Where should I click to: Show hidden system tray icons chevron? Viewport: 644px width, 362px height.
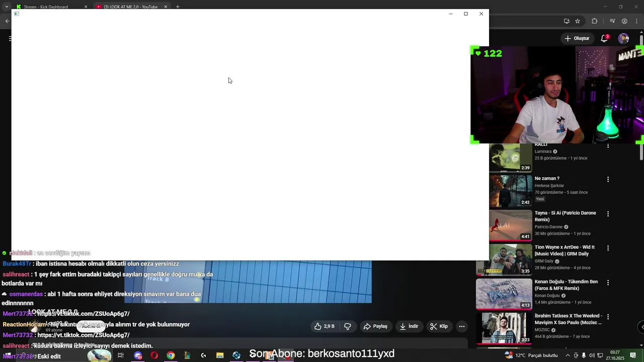tap(567, 355)
